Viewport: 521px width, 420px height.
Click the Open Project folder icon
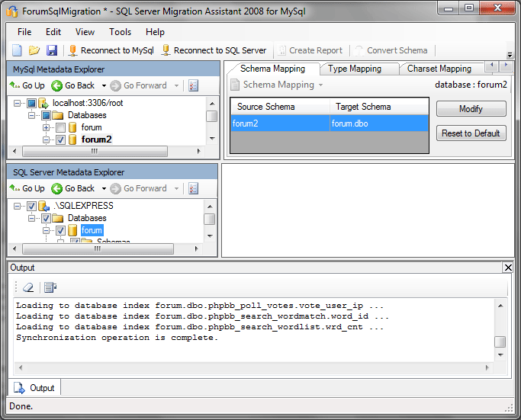click(34, 50)
